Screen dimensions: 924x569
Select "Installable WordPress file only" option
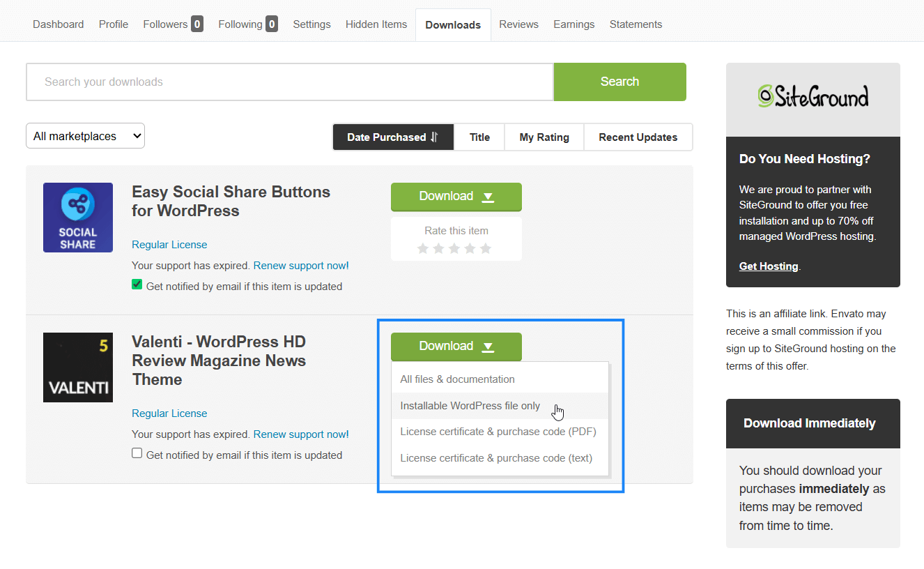coord(470,405)
